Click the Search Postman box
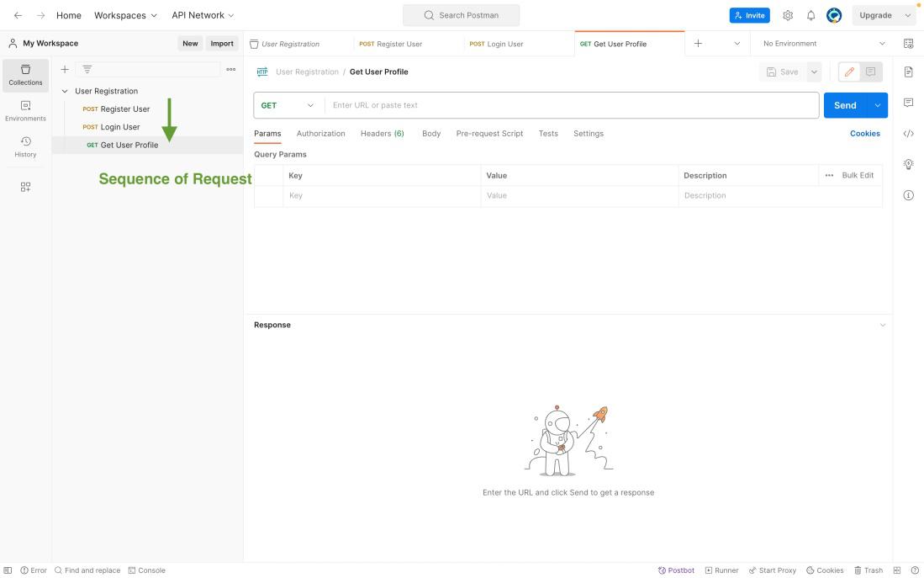Screen dimensions: 924x578 [x=462, y=15]
